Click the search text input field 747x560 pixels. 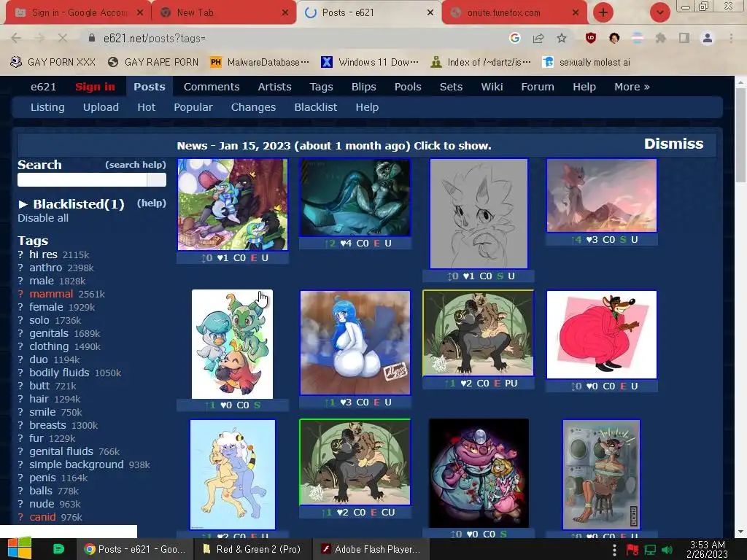tap(82, 179)
